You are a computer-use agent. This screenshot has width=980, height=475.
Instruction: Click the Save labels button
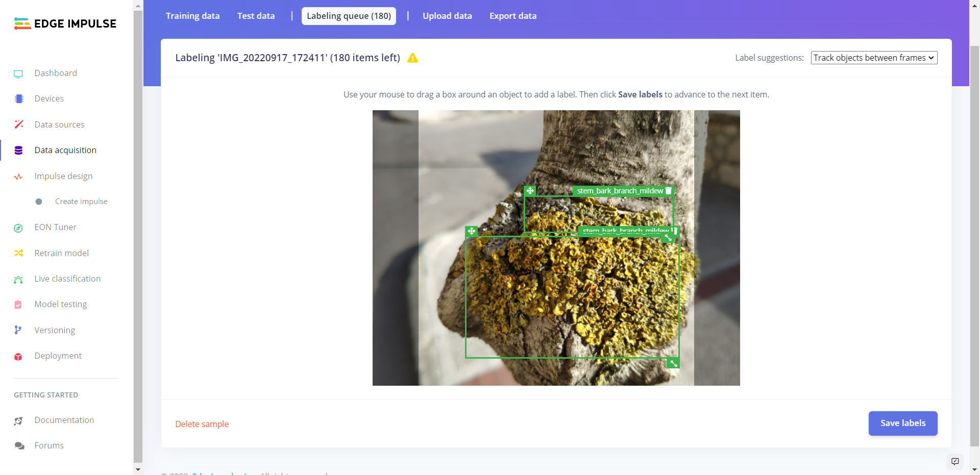click(903, 423)
